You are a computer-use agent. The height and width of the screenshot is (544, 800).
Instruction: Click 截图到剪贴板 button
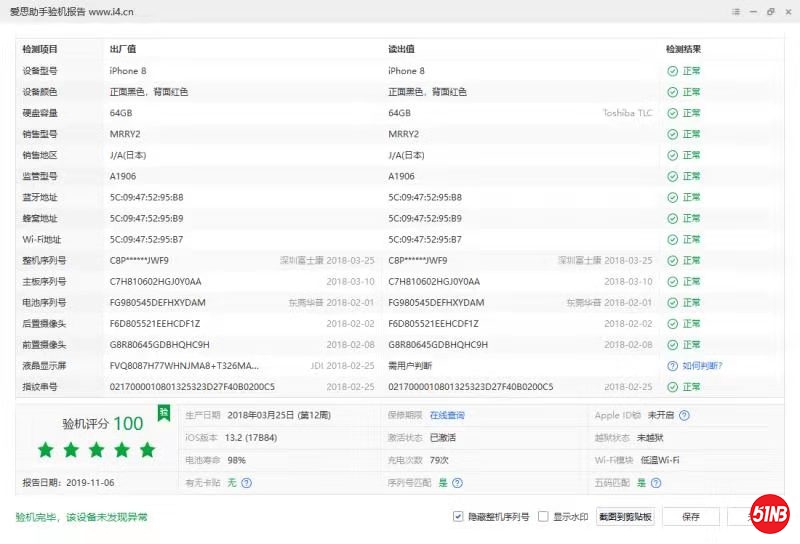[x=625, y=517]
